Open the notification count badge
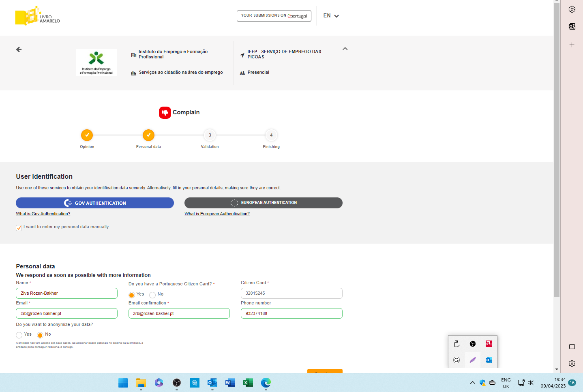This screenshot has height=392, width=583. click(572, 383)
